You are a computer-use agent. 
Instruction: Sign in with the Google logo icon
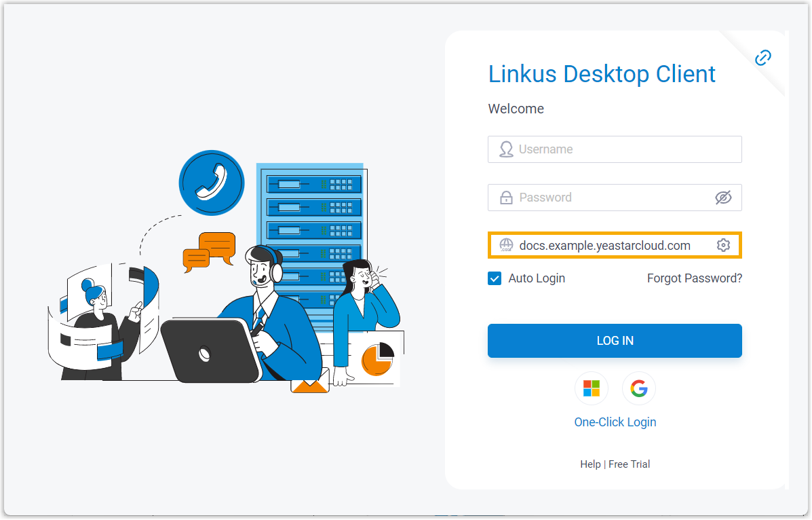[x=638, y=388]
